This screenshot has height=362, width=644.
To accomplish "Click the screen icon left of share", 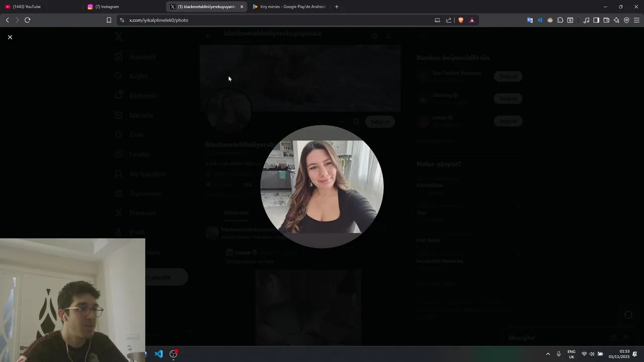I will coord(437,20).
